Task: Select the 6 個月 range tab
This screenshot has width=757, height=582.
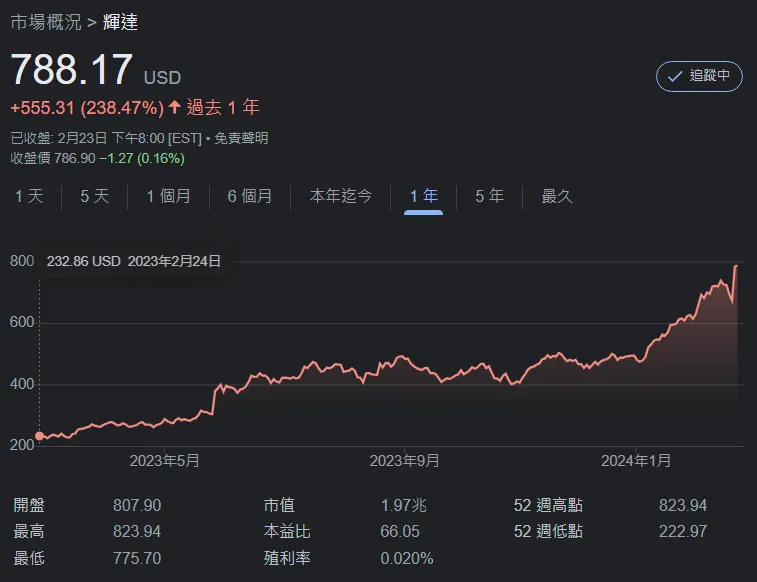Action: 250,196
